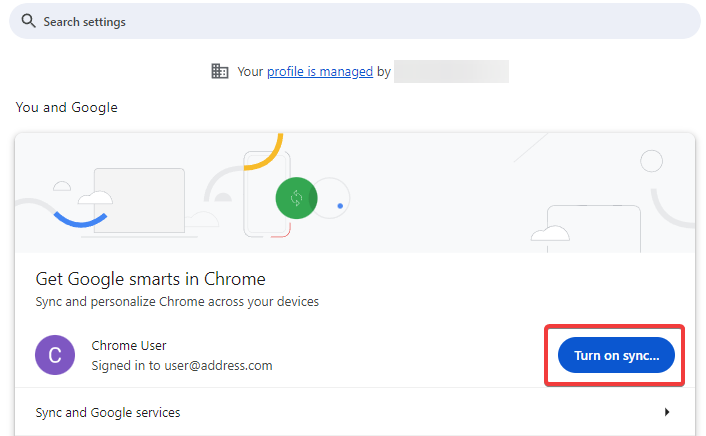Select the Chrome User account name
This screenshot has width=706, height=436.
128,346
